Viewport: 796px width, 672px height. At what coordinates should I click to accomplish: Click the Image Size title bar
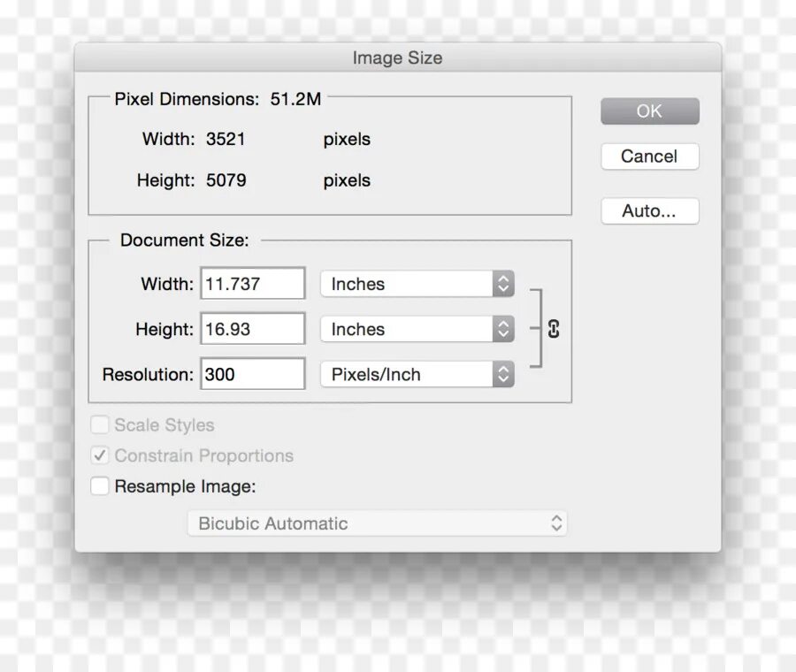click(397, 58)
